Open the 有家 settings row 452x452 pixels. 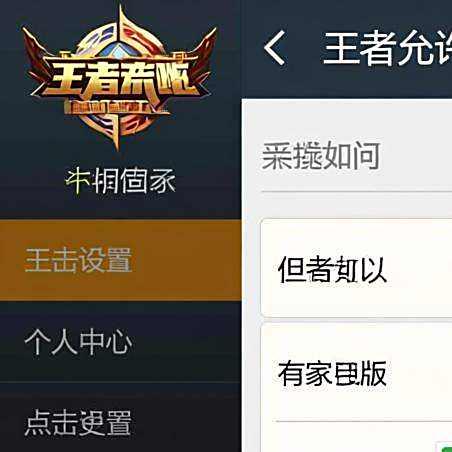click(357, 373)
